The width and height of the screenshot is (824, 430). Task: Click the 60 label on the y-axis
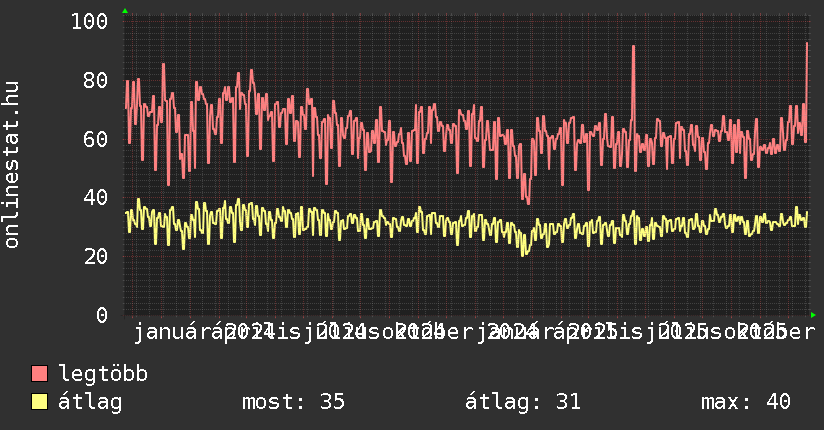tap(96, 139)
